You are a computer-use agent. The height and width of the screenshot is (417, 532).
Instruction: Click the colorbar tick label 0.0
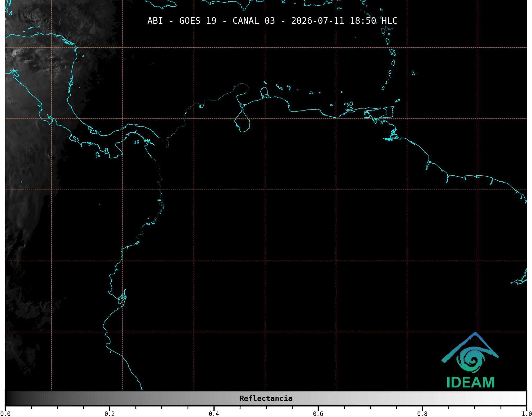[x=5, y=414]
